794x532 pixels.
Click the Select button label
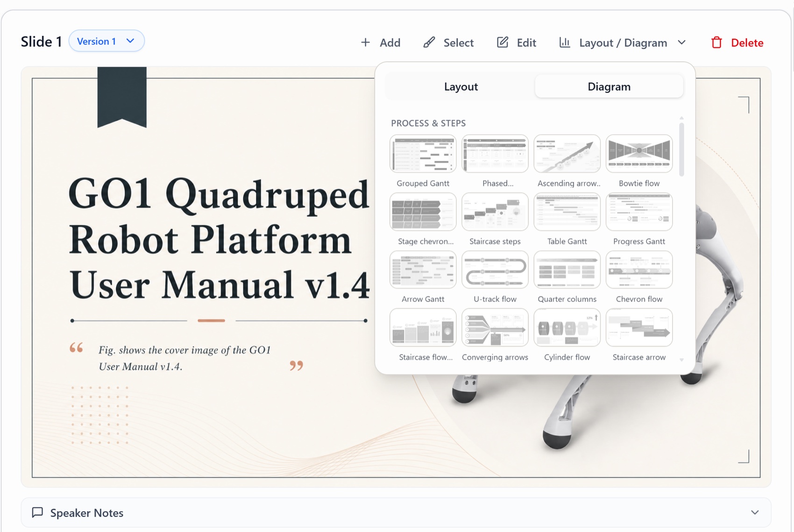[x=458, y=43]
